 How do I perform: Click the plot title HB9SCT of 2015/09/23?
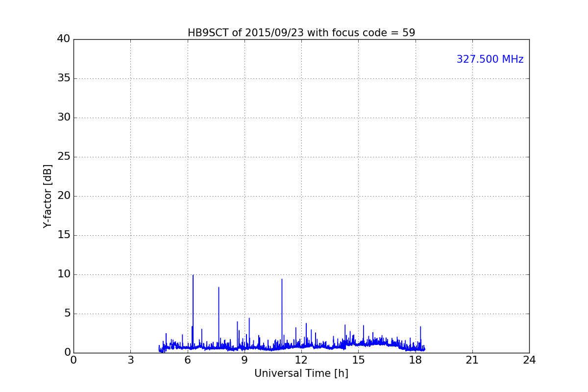point(301,33)
